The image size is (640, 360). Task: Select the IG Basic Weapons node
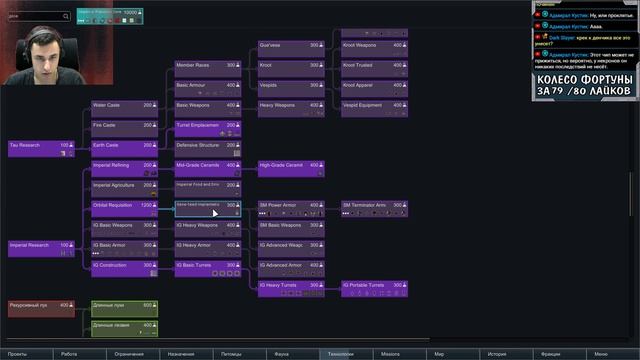pyautogui.click(x=124, y=229)
